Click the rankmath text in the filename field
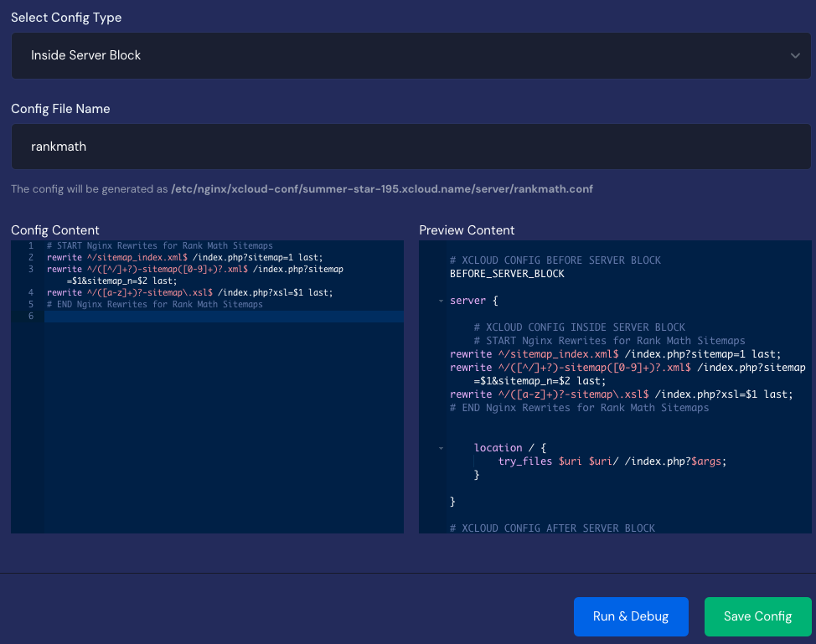This screenshot has width=816, height=644. [x=59, y=146]
